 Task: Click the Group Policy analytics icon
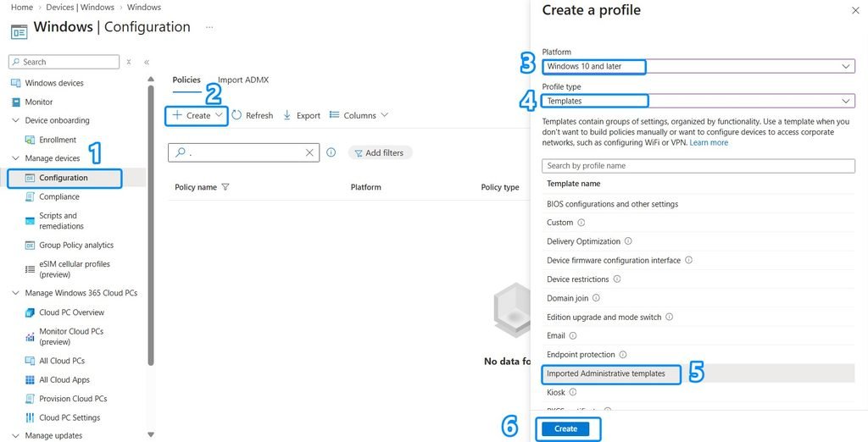(x=30, y=245)
